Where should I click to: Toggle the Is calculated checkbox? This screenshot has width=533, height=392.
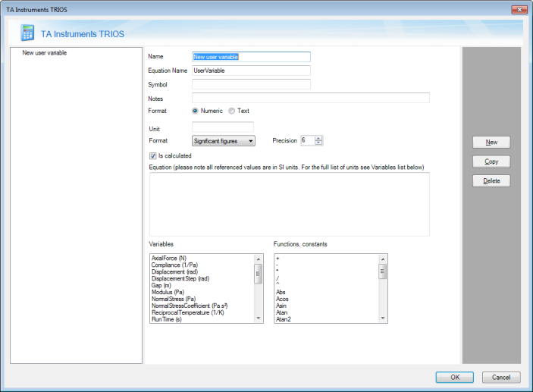(153, 155)
